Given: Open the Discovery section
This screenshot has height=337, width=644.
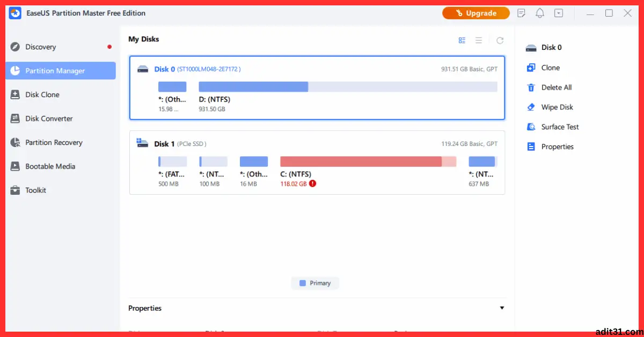Looking at the screenshot, I should point(60,47).
